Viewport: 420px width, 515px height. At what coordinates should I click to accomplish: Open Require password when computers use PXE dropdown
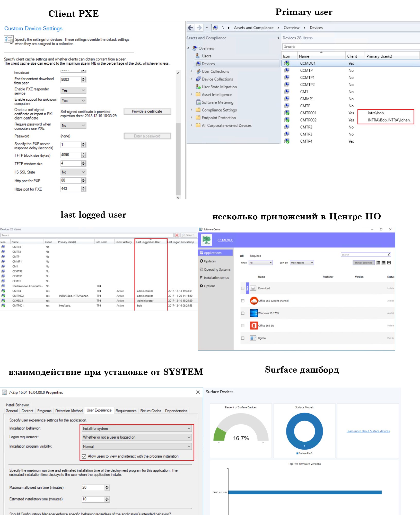point(73,125)
